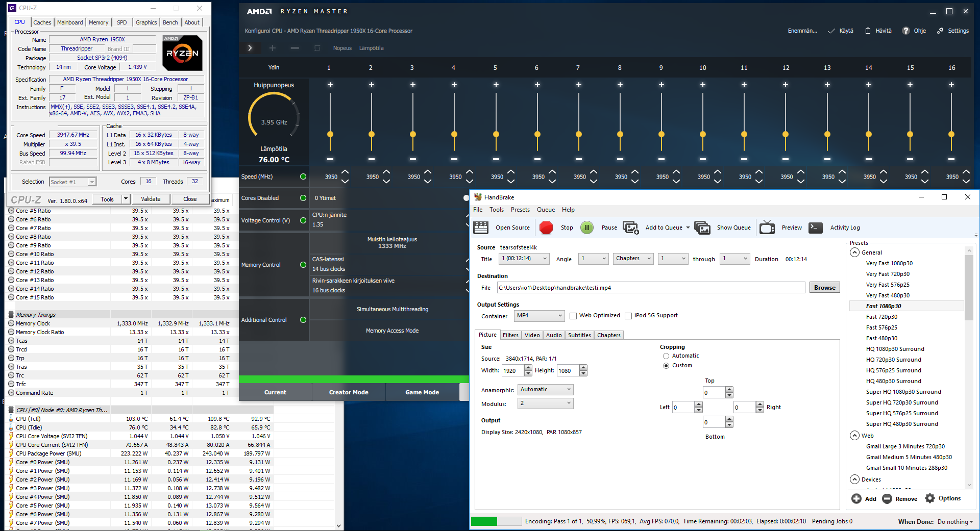Click Ryzen Master Hävitä trash icon
Image resolution: width=980 pixels, height=531 pixels.
click(868, 31)
